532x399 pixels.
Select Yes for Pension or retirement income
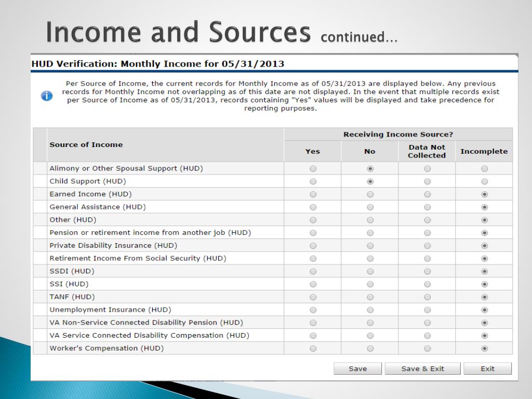coord(313,233)
